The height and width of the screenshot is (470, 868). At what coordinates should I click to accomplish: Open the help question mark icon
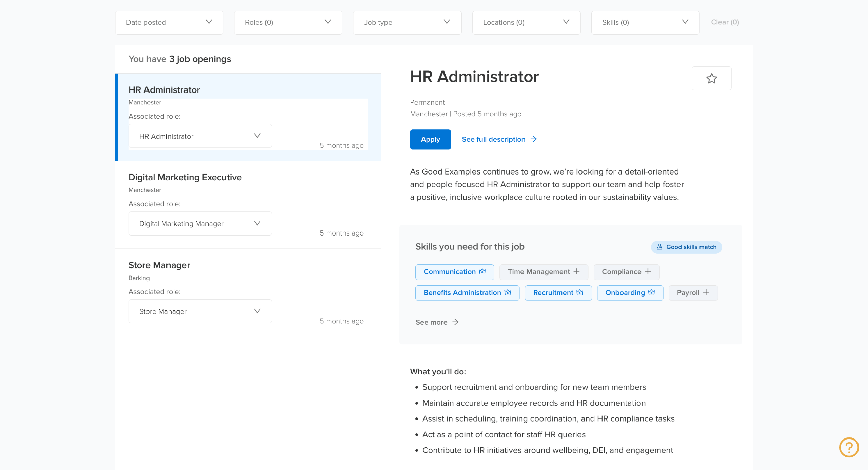tap(849, 447)
